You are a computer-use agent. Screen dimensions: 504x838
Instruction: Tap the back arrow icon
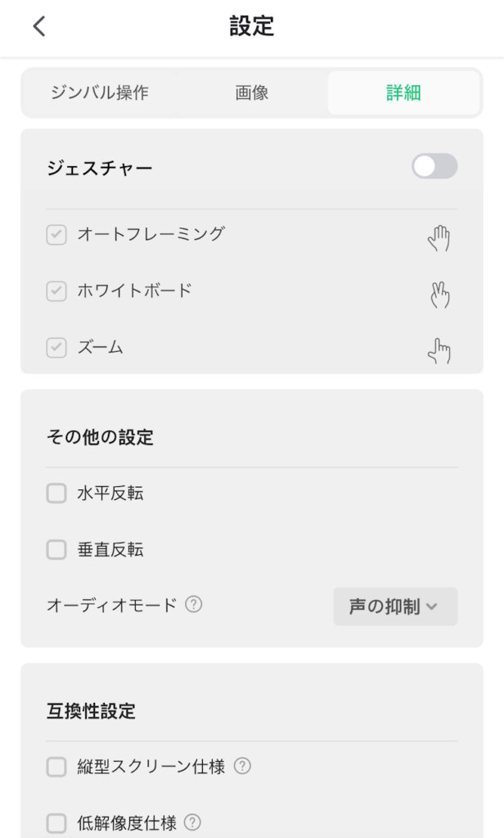pos(38,26)
